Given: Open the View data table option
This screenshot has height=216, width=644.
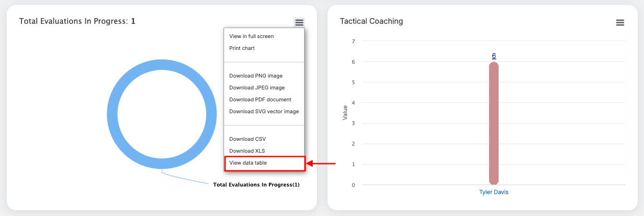Looking at the screenshot, I should pyautogui.click(x=248, y=163).
